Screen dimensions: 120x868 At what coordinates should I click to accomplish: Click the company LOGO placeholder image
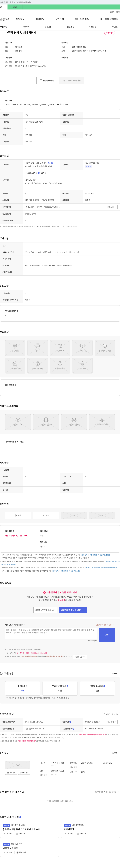pos(17,765)
